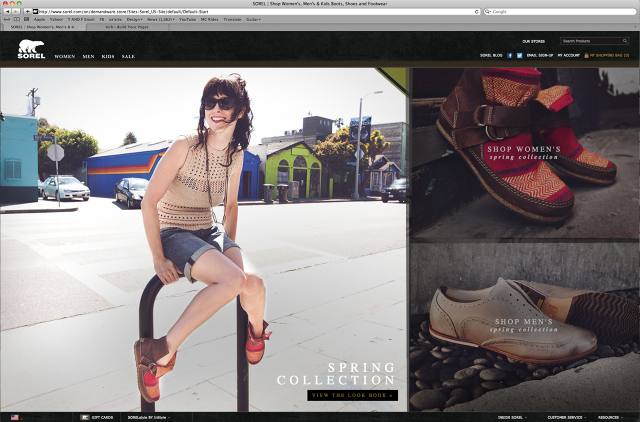Click the Sorel polar bear logo

(31, 49)
